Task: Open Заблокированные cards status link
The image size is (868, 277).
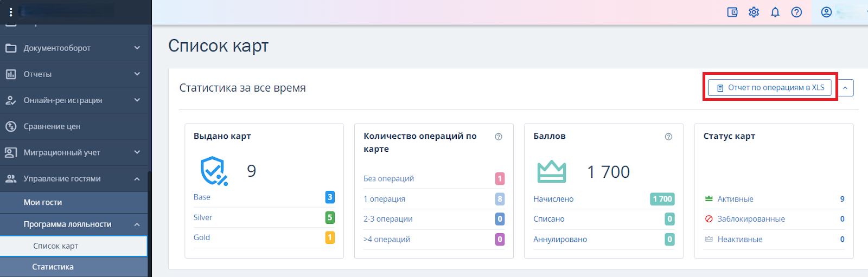Action: (751, 219)
